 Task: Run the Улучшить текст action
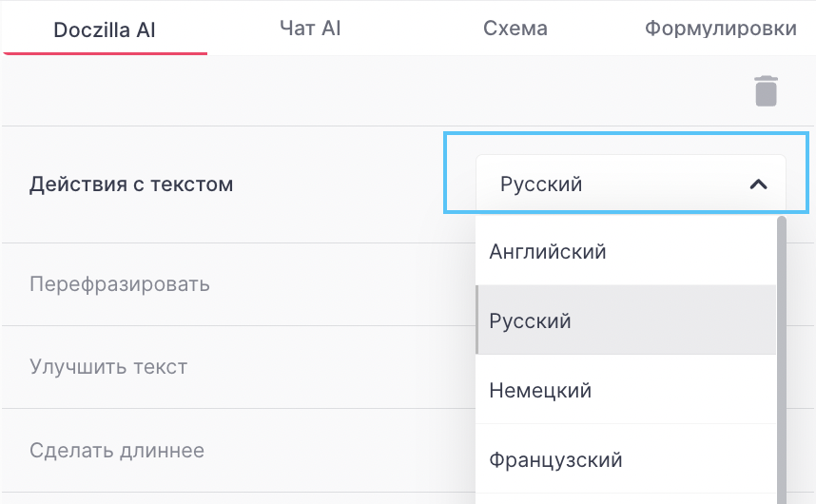(x=108, y=367)
